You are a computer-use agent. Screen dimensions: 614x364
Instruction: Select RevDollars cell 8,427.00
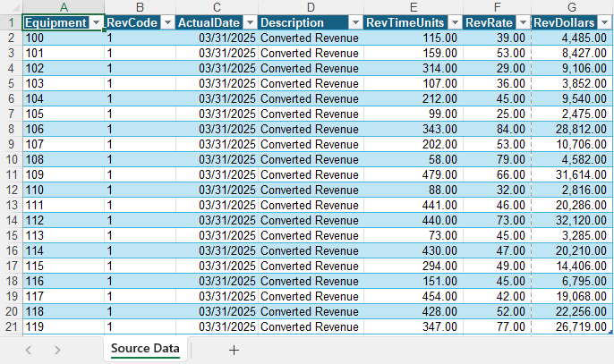[x=572, y=54]
